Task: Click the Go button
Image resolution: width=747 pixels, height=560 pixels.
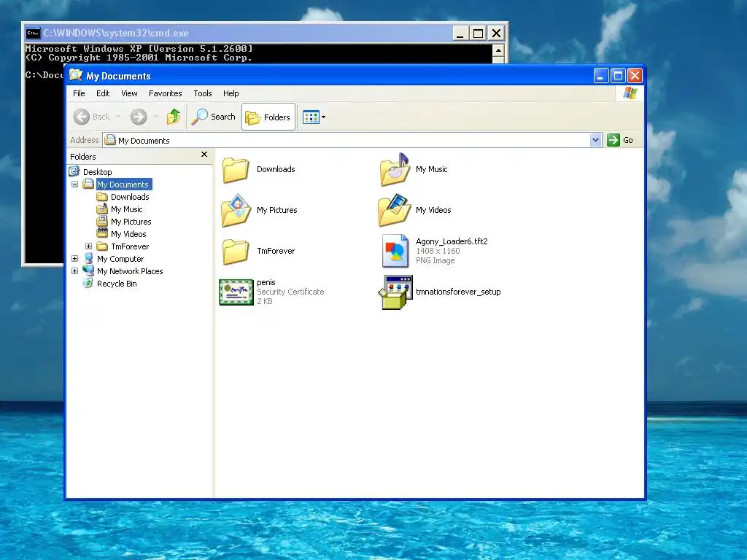Action: (x=620, y=140)
